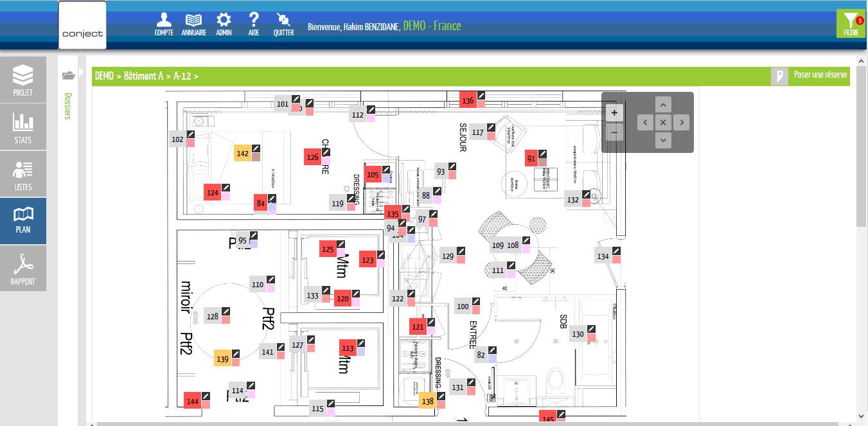
Task: Select red reserve marker 124
Action: point(213,192)
